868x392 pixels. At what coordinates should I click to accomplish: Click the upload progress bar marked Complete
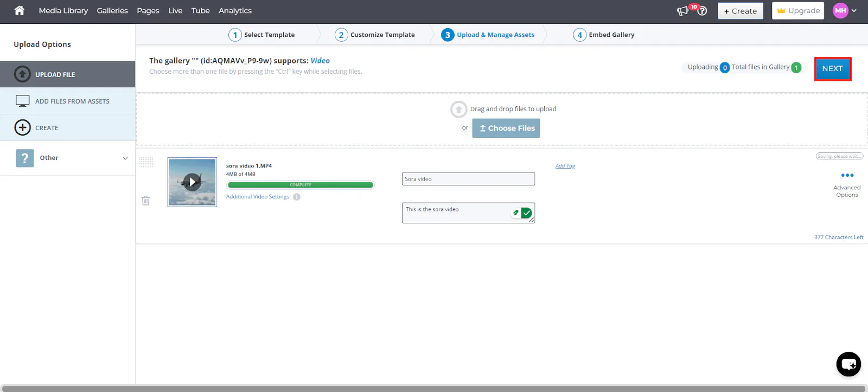click(x=301, y=185)
